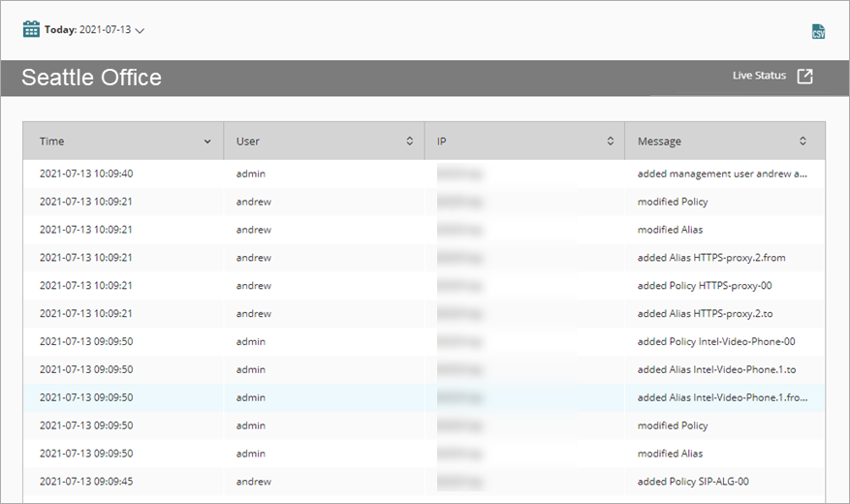Export the audit log as CSV
Viewport: 850px width, 504px height.
click(x=818, y=31)
